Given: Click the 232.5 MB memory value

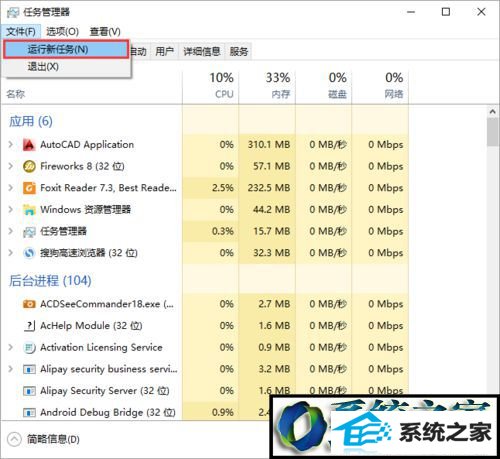Looking at the screenshot, I should [269, 188].
